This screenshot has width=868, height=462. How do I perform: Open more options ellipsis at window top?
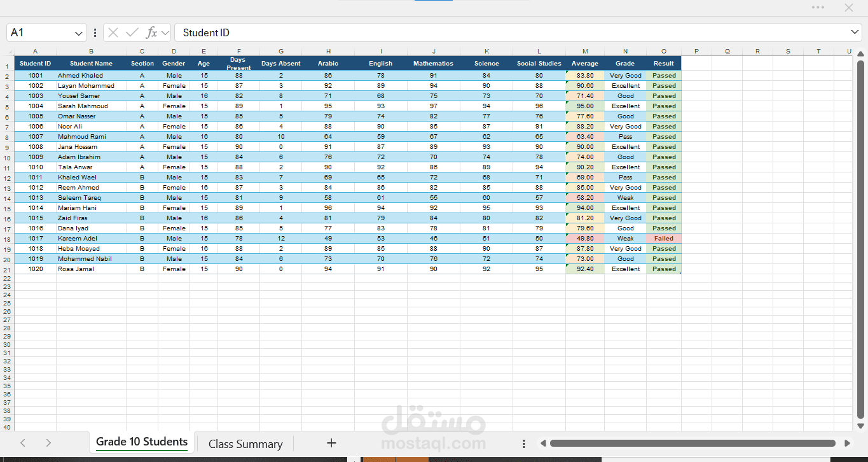pos(818,8)
